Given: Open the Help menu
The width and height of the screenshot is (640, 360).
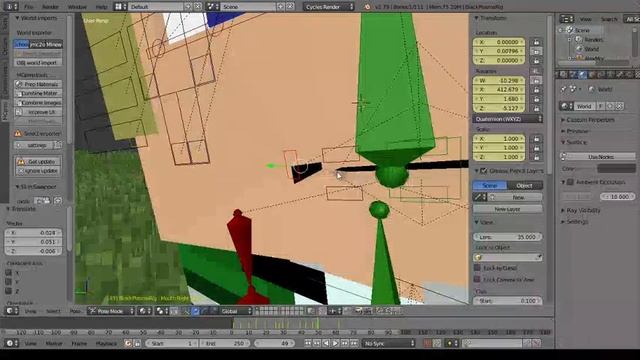Looking at the screenshot, I should [x=101, y=7].
